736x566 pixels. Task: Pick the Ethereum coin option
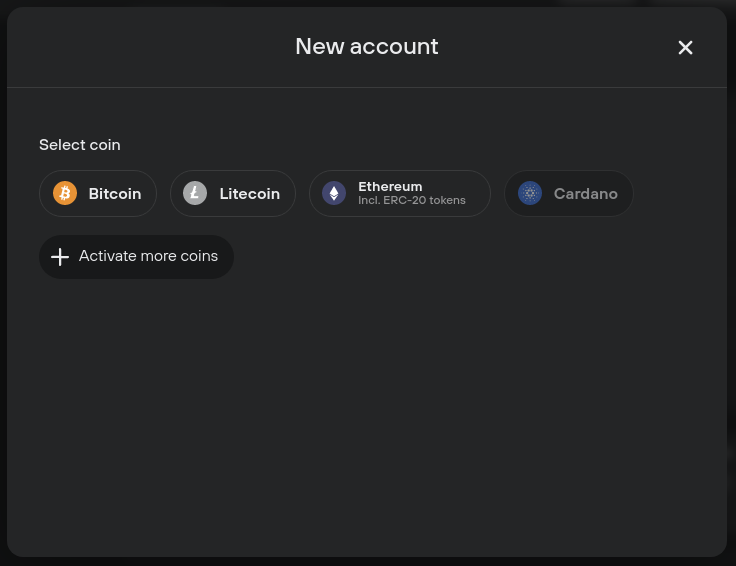(x=400, y=193)
